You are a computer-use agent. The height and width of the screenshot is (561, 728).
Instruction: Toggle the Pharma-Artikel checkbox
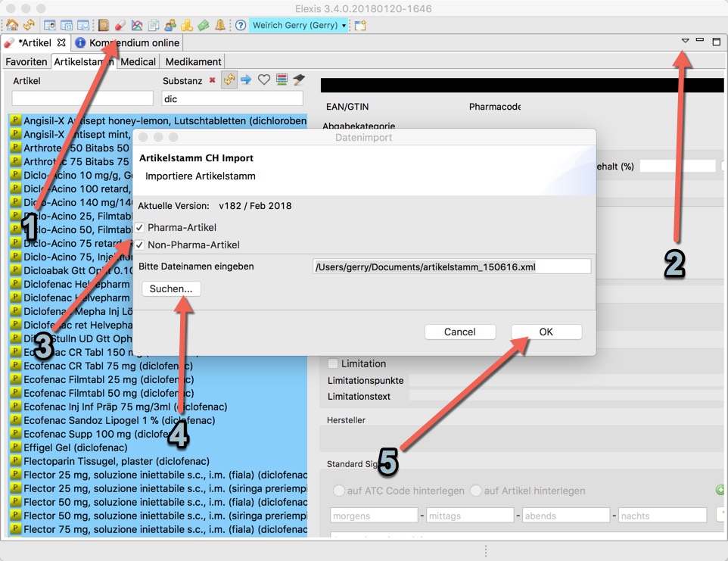coord(139,228)
